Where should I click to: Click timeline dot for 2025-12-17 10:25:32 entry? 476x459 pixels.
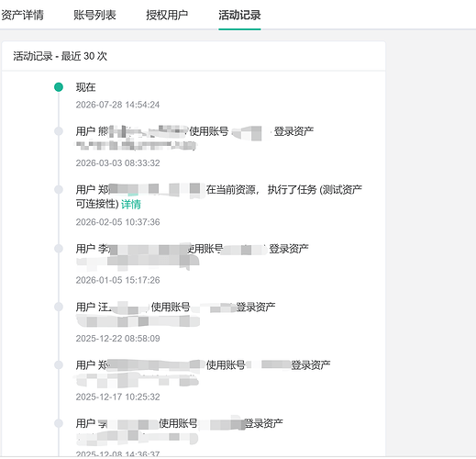59,364
